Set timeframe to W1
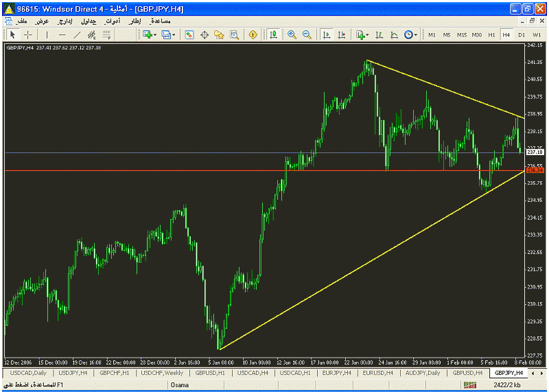Screen dimensions: 549x392 (x=537, y=35)
